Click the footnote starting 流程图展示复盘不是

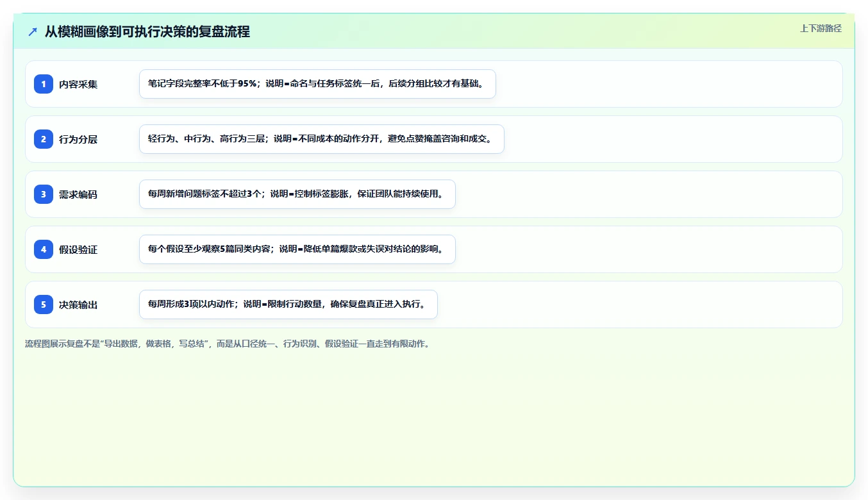(x=227, y=344)
